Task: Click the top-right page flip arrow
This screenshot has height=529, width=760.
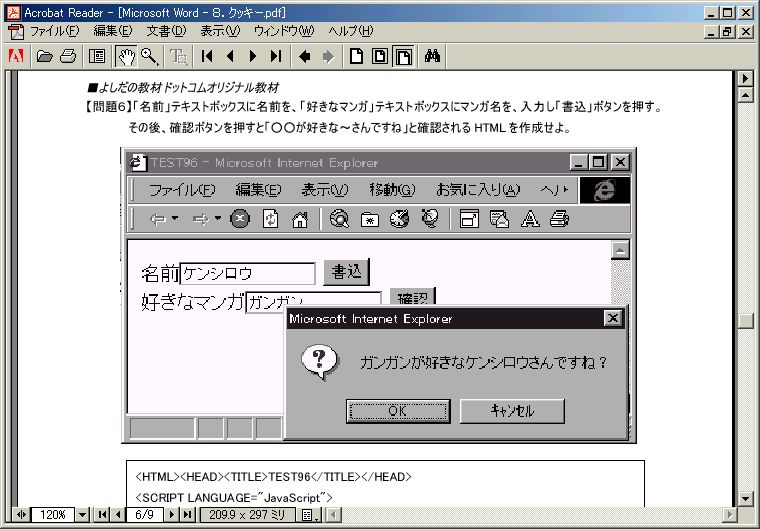Action: (745, 78)
